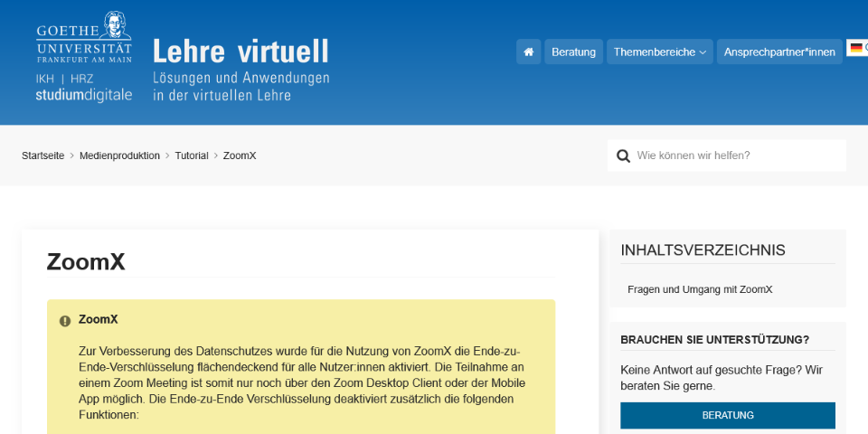The width and height of the screenshot is (868, 434).
Task: Click 'BRAUCHEN SIE UNTERSTÜTZUNG?' heading
Action: [714, 340]
